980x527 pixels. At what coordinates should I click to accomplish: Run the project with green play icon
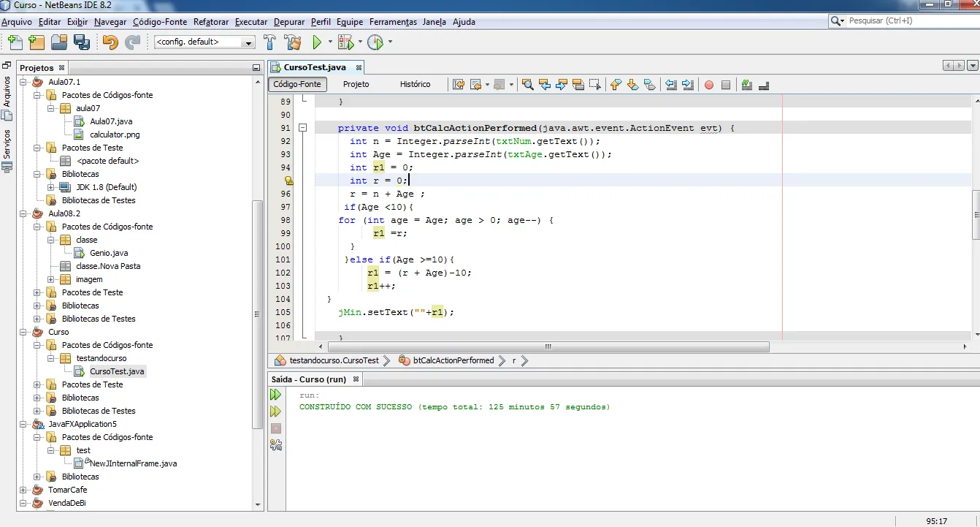pyautogui.click(x=317, y=42)
